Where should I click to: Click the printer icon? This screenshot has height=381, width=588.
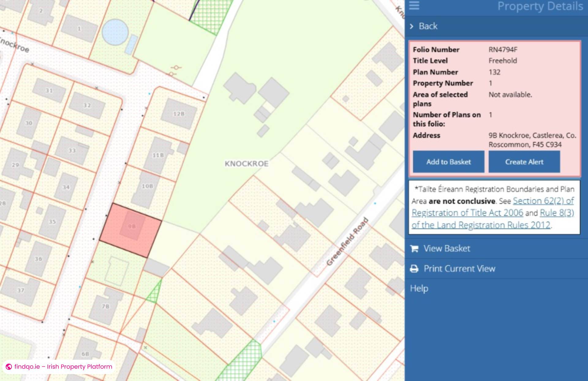point(414,269)
